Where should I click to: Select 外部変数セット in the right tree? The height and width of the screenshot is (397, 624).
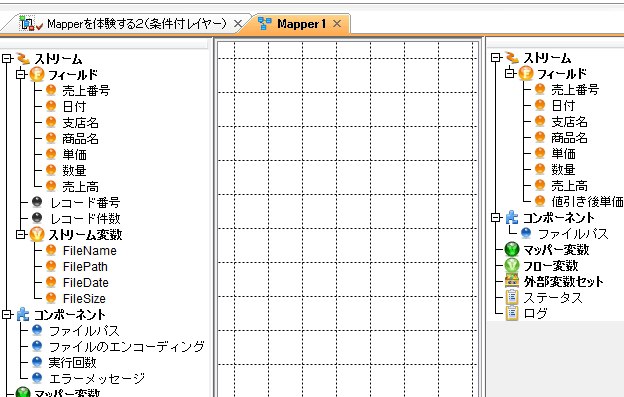[x=564, y=282]
